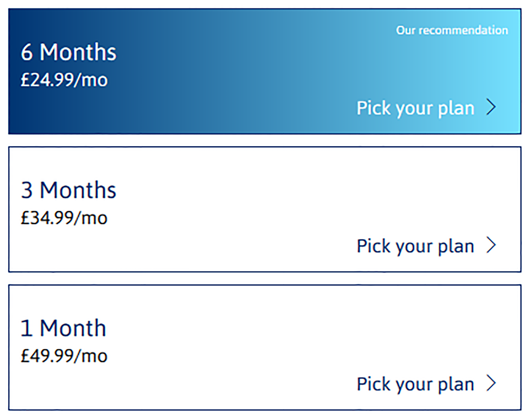Click the £49.99/mo price

[x=64, y=356]
